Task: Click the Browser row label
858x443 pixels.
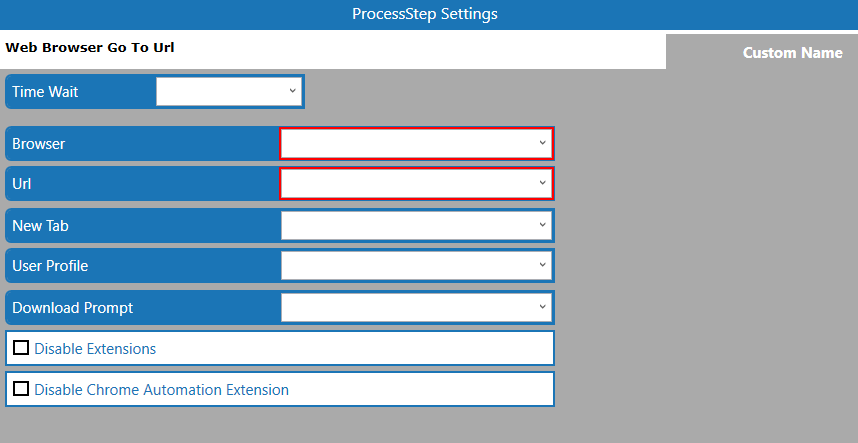Action: coord(39,144)
